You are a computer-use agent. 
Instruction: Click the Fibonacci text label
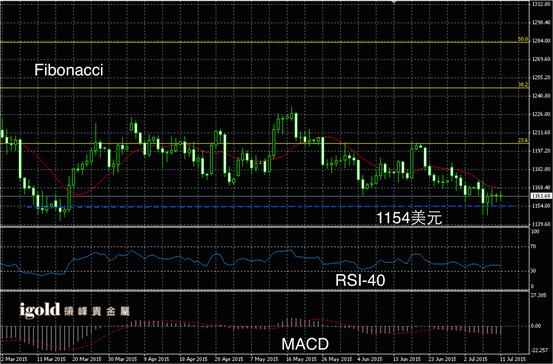click(x=69, y=70)
